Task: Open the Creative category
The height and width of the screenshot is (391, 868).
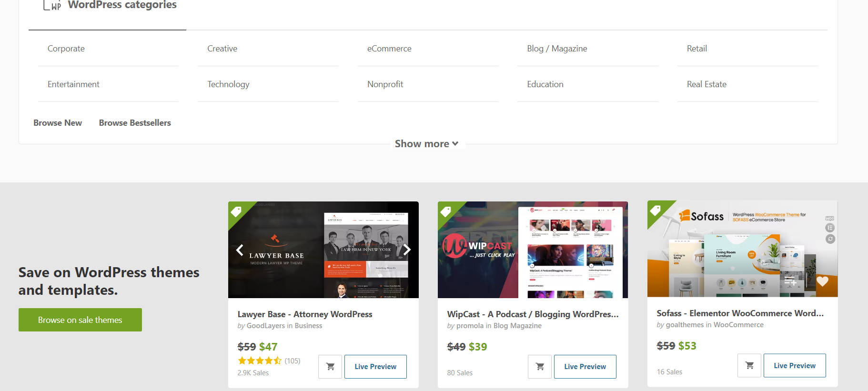Action: 222,49
